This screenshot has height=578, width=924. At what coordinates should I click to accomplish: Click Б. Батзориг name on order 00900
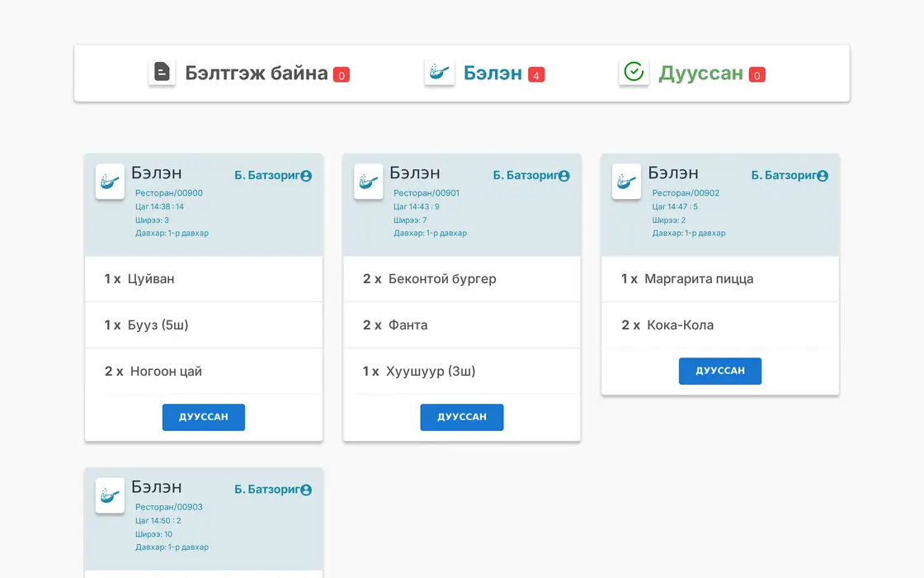[x=267, y=175]
